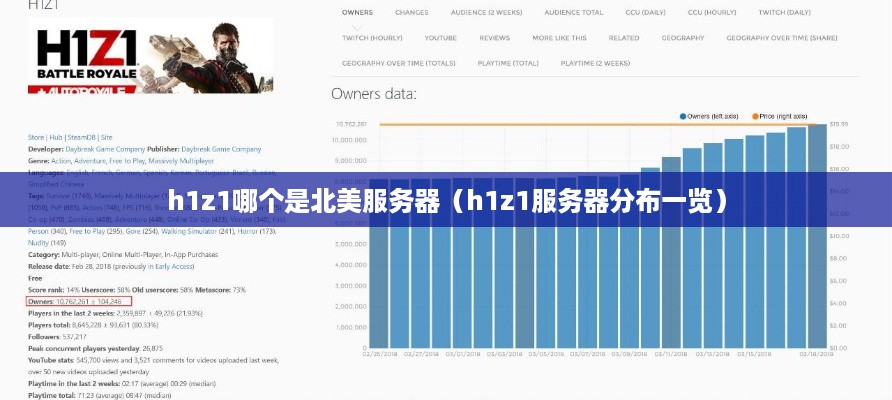Click 'Peak concurrent players yesterday' line
The width and height of the screenshot is (892, 400).
coord(95,348)
